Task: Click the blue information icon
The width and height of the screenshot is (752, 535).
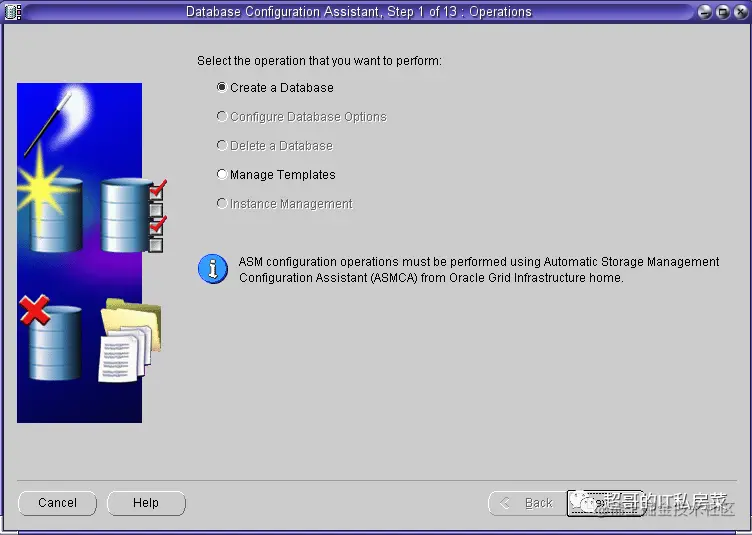Action: pos(213,269)
